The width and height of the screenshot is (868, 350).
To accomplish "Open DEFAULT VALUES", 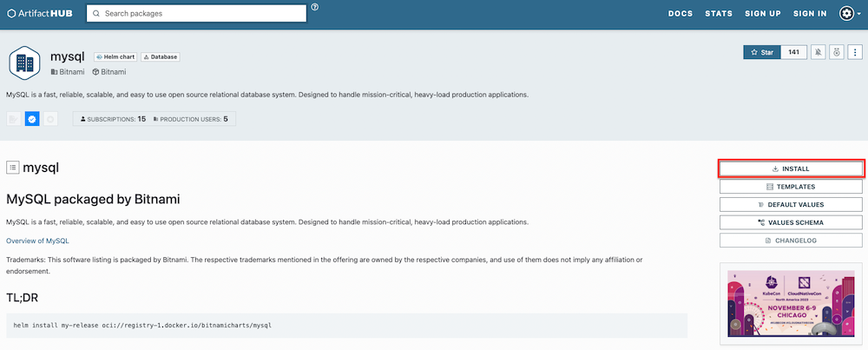I will (x=791, y=204).
